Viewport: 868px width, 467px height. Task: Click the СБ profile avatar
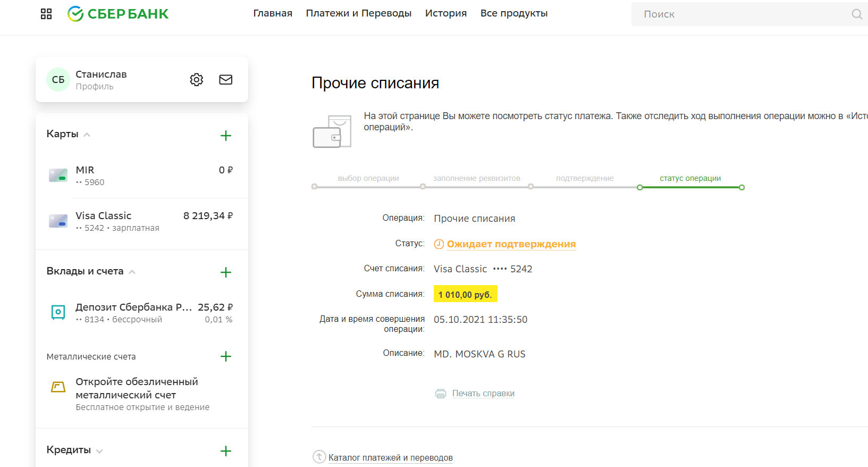58,80
